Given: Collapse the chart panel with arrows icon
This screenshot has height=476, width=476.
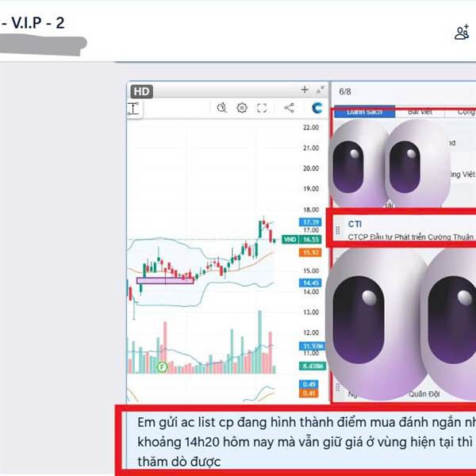Looking at the screenshot, I should [320, 90].
